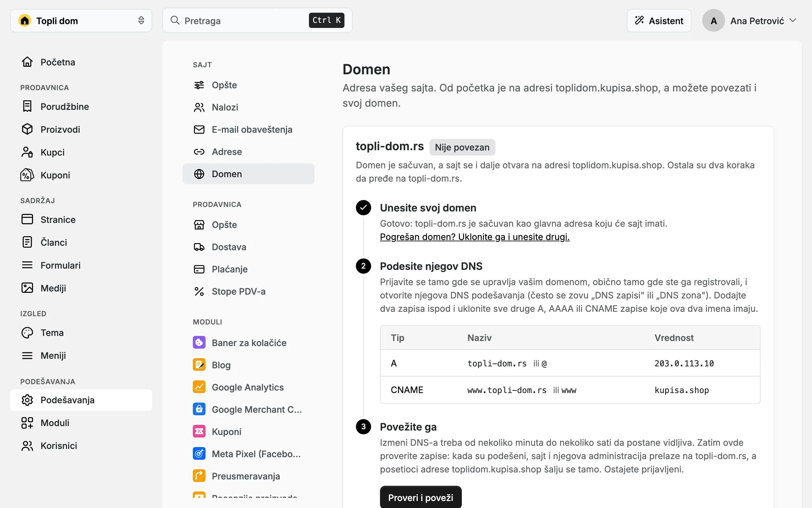The image size is (812, 508).
Task: Select the Domen globe icon
Action: click(x=199, y=174)
